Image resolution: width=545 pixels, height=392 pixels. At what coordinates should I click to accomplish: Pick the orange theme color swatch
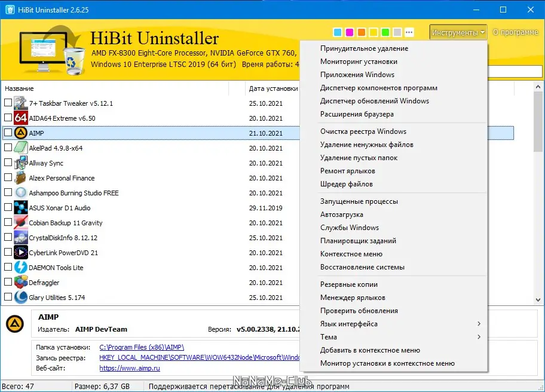[362, 32]
